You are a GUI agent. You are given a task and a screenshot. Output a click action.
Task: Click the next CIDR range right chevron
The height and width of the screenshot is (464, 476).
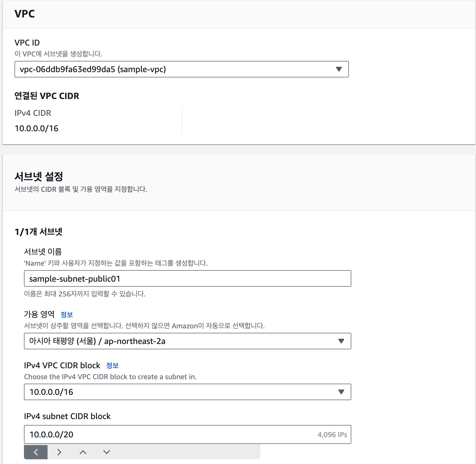point(59,452)
